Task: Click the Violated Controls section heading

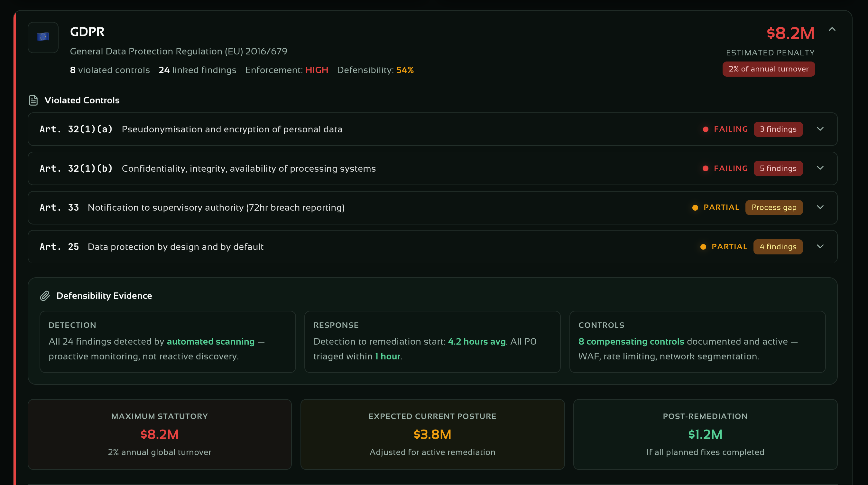Action: [x=82, y=100]
